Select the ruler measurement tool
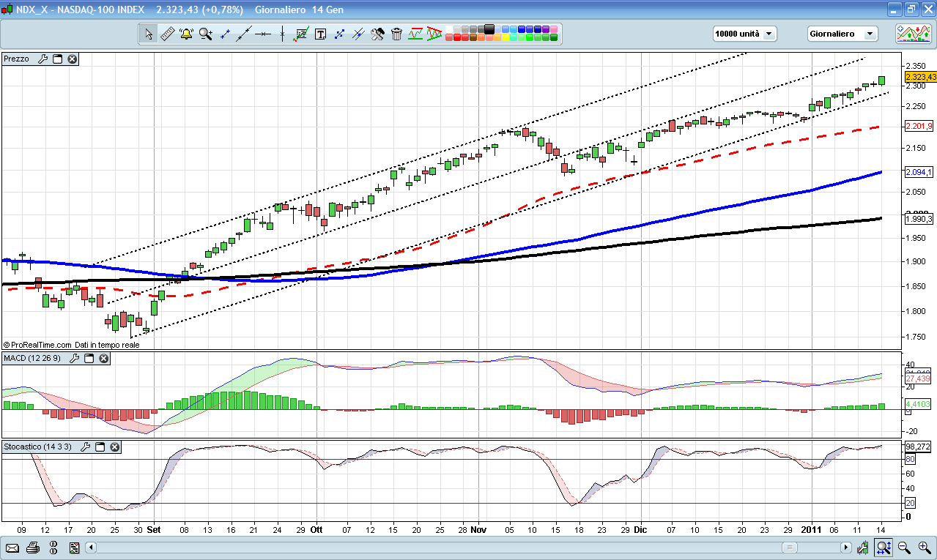937x560 pixels. 167,34
